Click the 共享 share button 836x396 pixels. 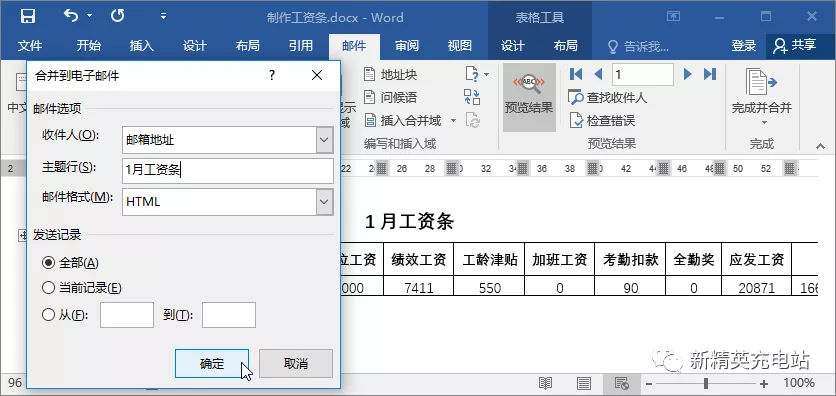click(795, 46)
